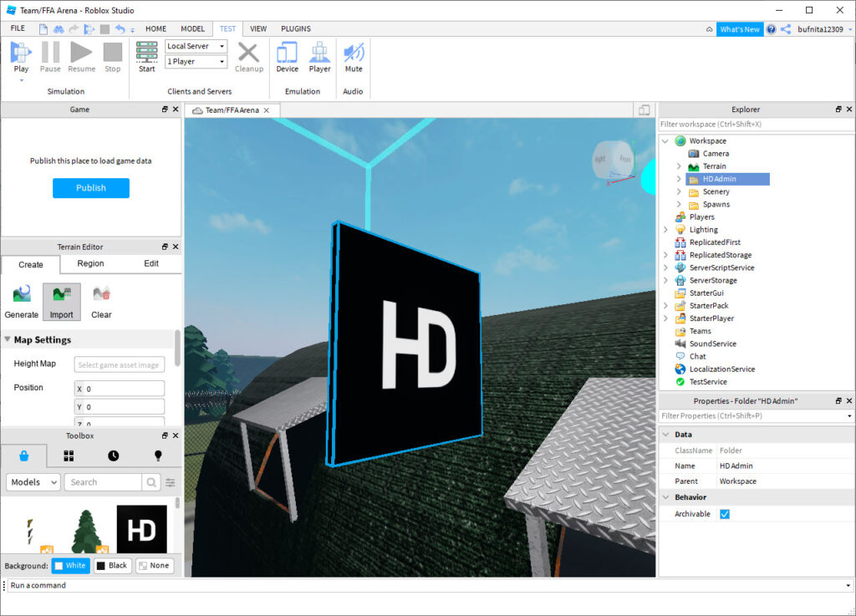This screenshot has width=856, height=616.
Task: Click the Resume simulation icon
Action: (81, 53)
